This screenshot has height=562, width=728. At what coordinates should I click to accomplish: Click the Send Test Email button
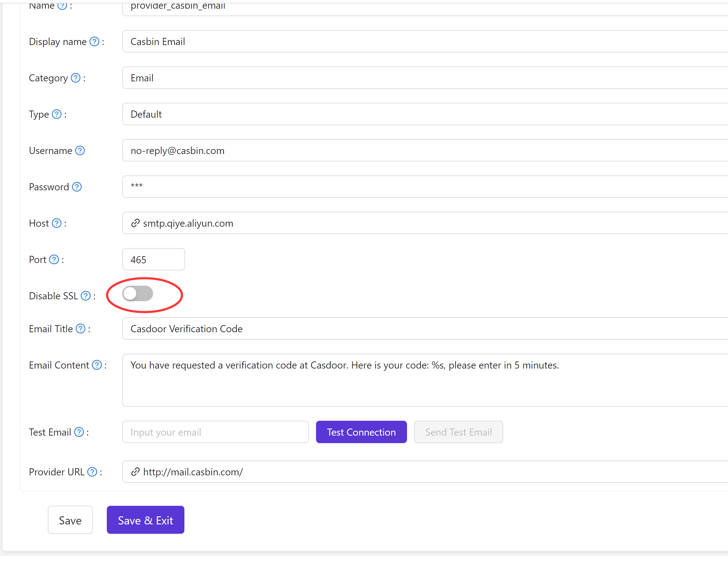(x=458, y=432)
